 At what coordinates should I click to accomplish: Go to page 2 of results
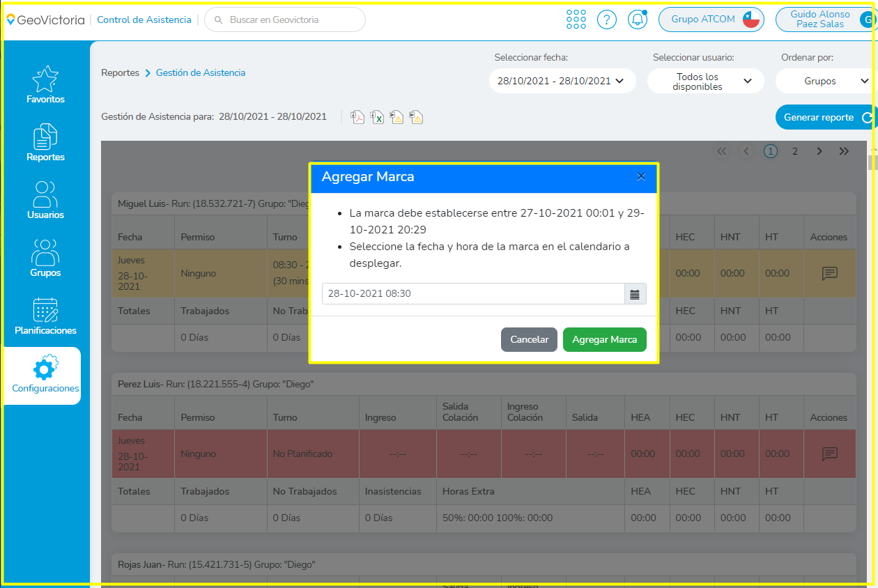click(794, 151)
